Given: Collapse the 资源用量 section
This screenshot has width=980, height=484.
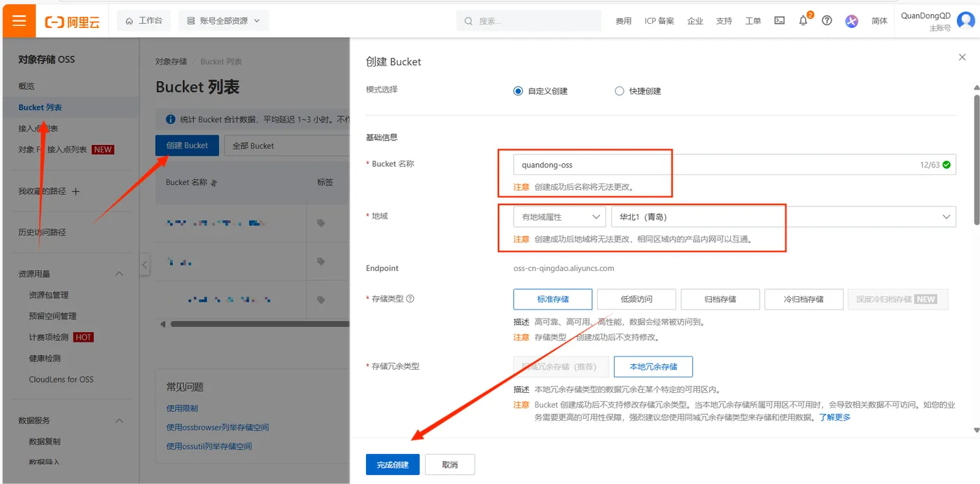Looking at the screenshot, I should (x=119, y=274).
